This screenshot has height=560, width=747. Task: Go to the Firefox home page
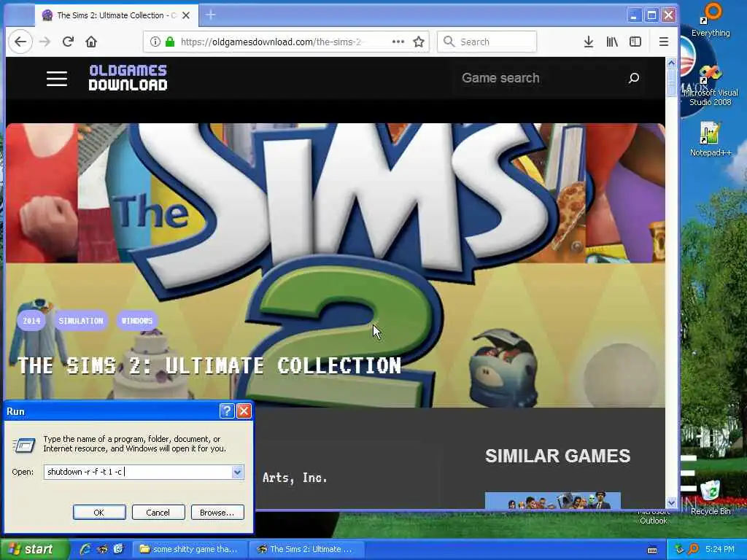(91, 42)
